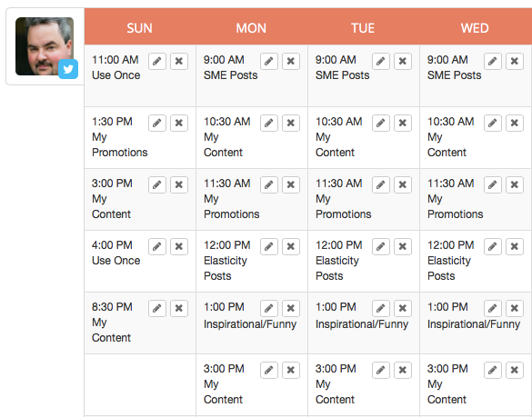Delete Tuesday 1:00 PM Inspirational/Funny slot
Screen dimensions: 532x417
(403, 308)
